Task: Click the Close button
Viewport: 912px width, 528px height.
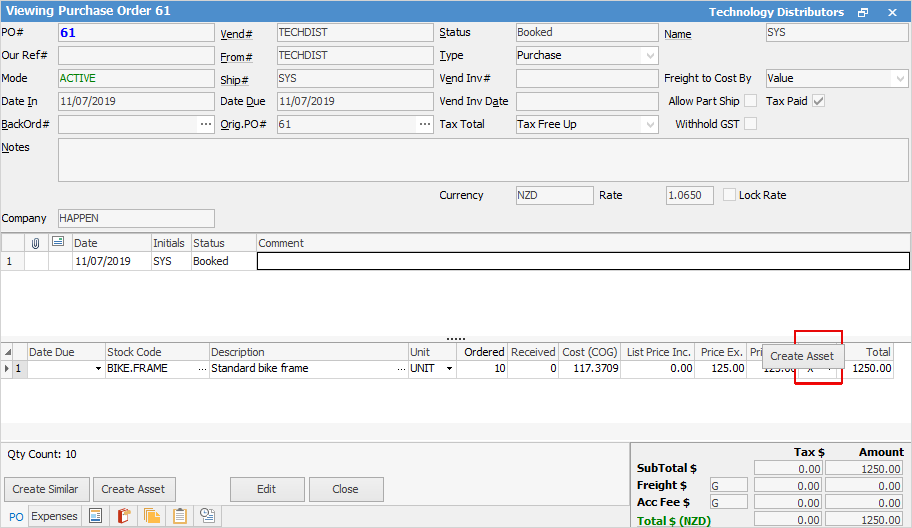Action: tap(345, 490)
